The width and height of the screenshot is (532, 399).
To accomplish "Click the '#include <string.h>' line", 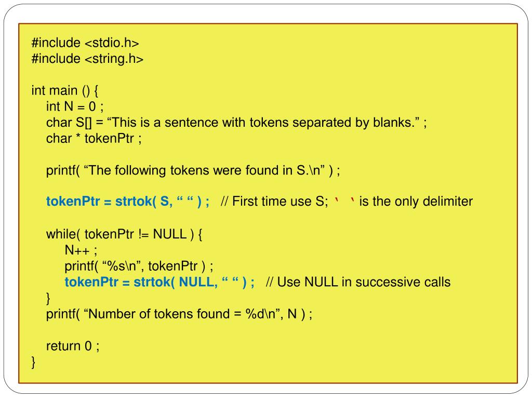I will point(87,59).
